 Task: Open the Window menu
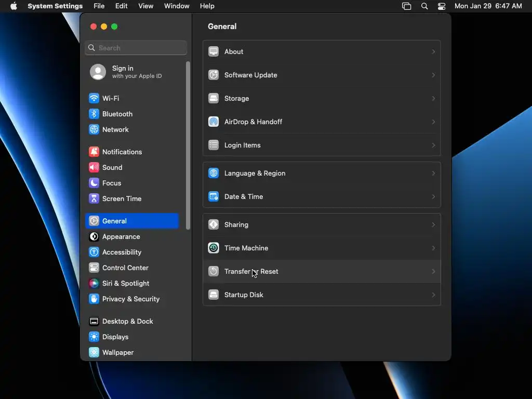coord(177,6)
